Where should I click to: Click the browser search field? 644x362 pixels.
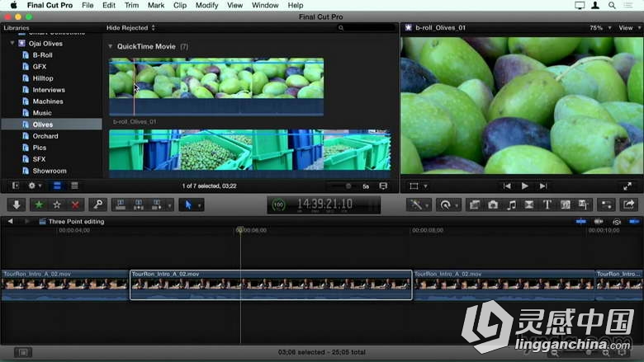tap(367, 28)
